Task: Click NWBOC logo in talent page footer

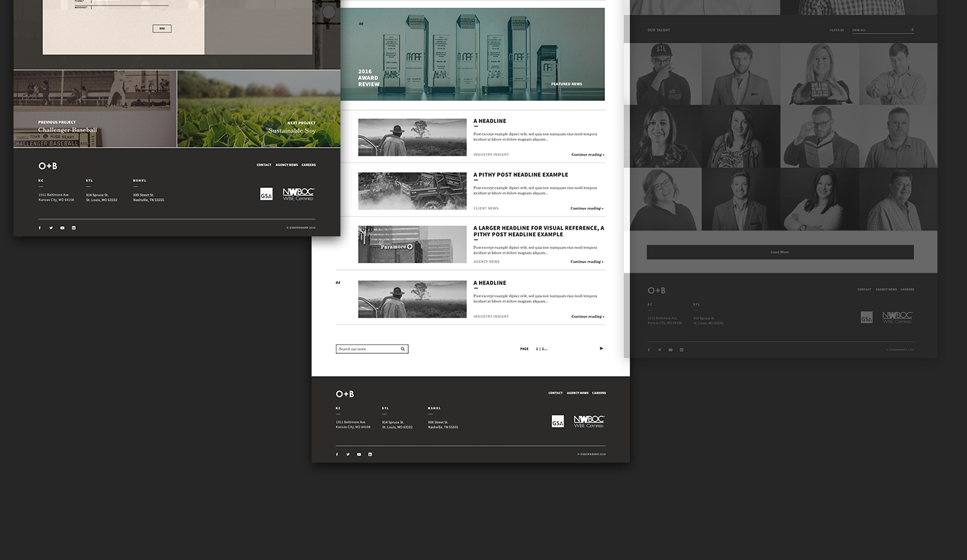Action: click(x=898, y=318)
